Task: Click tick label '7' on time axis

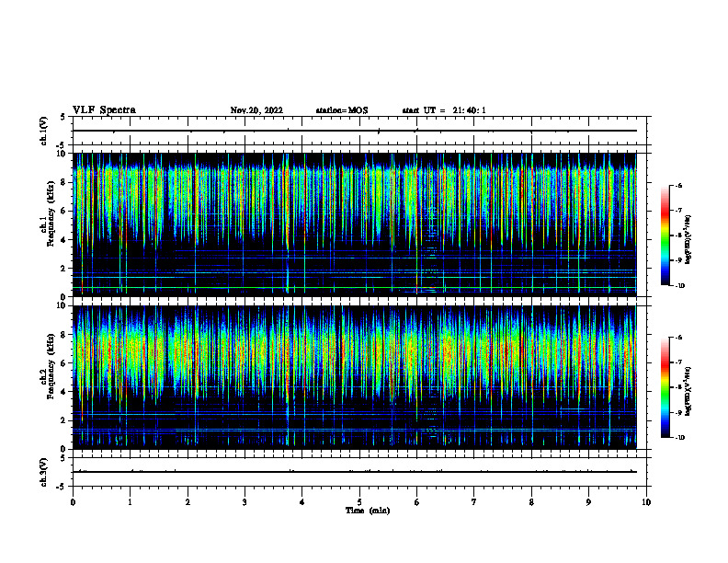Action: pos(474,502)
